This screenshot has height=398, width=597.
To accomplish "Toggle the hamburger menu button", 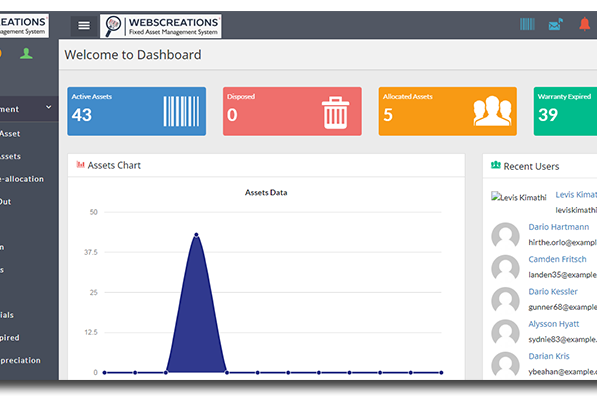I will (84, 26).
